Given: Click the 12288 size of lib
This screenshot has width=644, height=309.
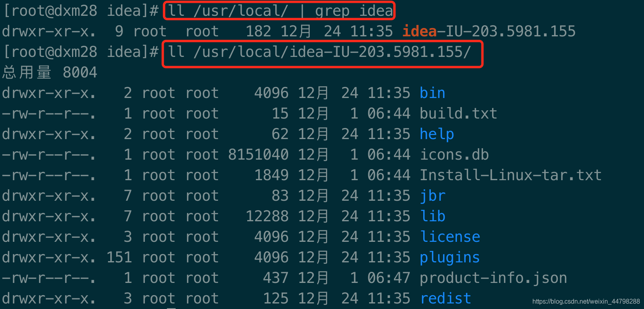Looking at the screenshot, I should tap(267, 217).
